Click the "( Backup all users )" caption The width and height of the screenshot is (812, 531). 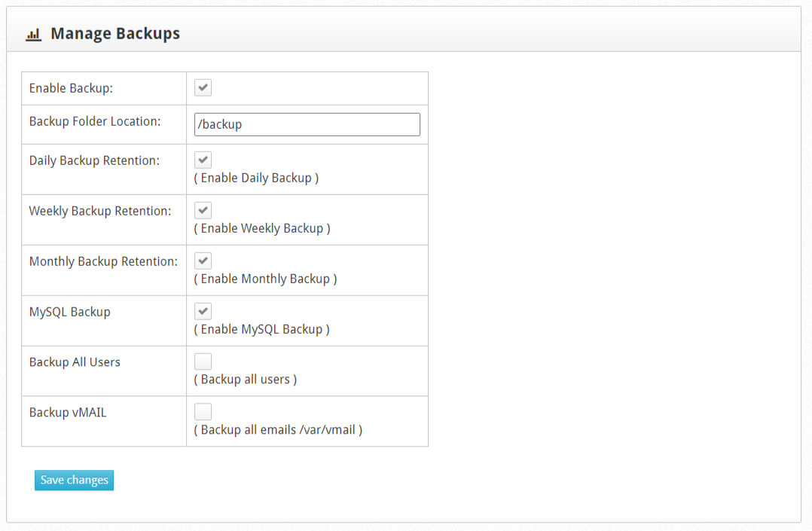(x=246, y=380)
